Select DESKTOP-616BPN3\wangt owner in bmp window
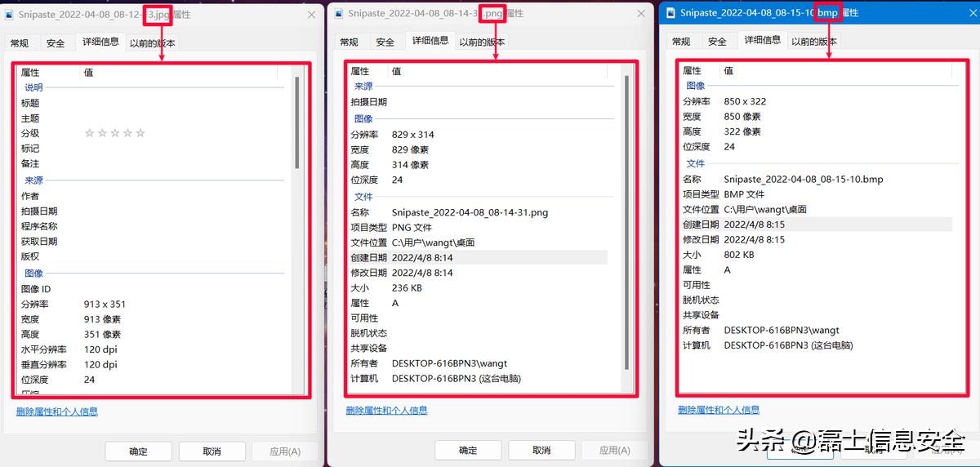Screen dimensions: 980x467 click(x=782, y=331)
